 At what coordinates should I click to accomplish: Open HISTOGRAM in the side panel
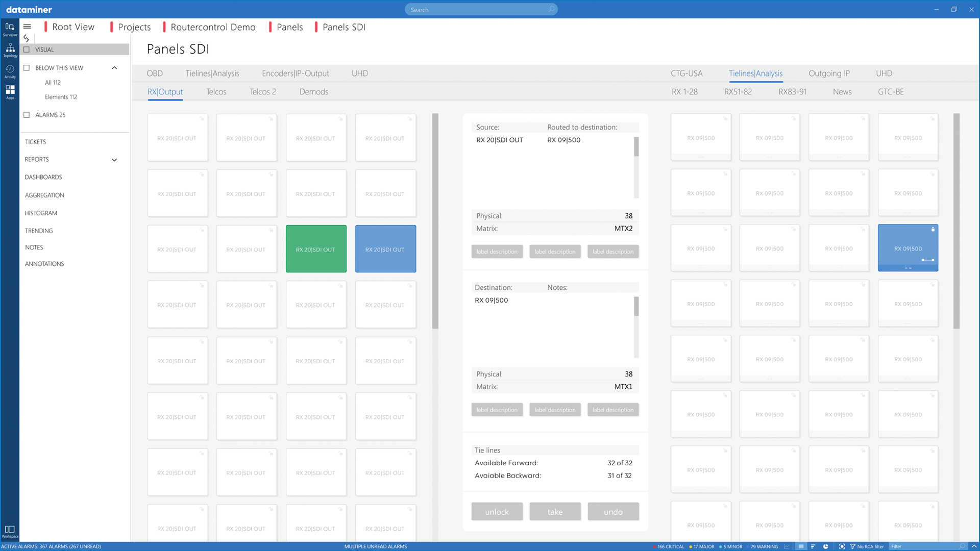[x=41, y=213]
